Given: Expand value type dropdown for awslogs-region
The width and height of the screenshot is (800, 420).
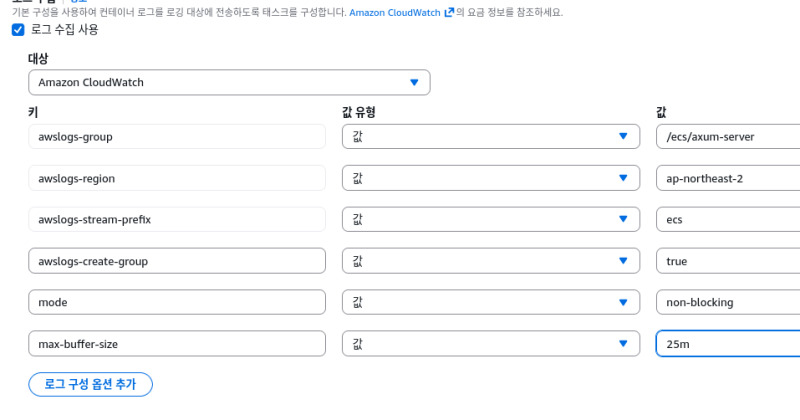Looking at the screenshot, I should coord(490,178).
